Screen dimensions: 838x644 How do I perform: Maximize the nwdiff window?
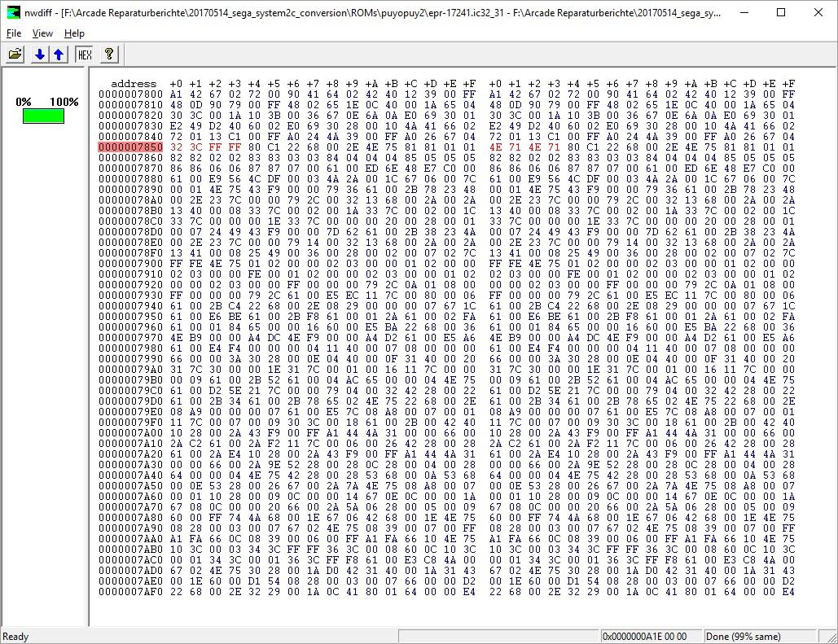tap(781, 12)
